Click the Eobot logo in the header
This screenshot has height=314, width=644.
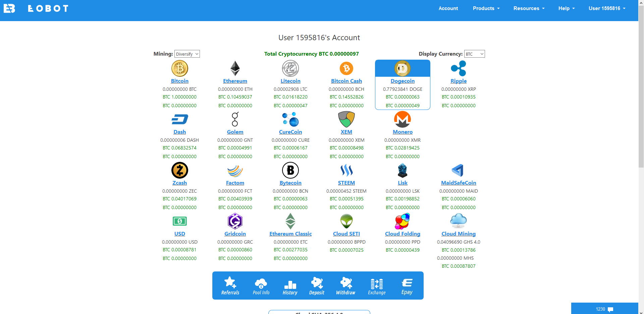click(x=9, y=8)
